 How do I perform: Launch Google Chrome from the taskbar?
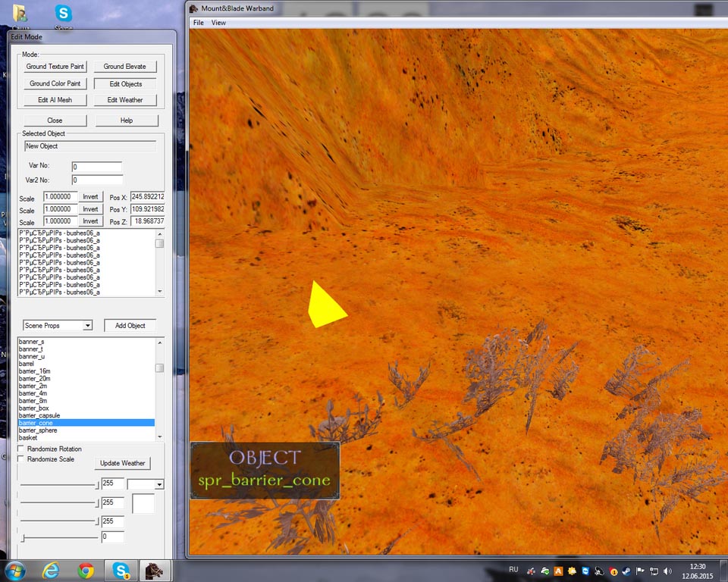pos(86,570)
